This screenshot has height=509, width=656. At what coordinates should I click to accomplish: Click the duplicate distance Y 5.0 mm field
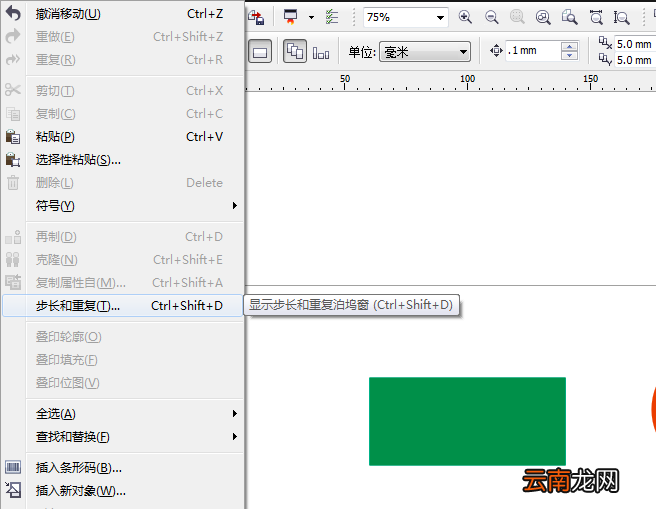635,60
